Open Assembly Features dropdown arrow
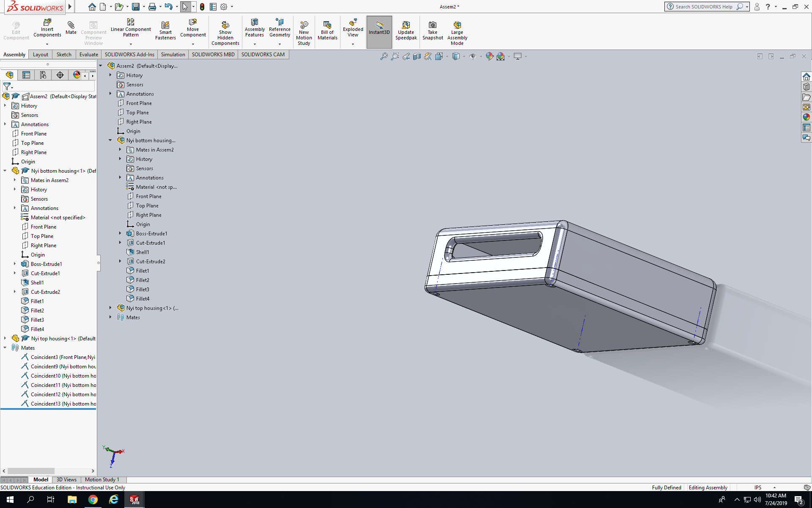812x508 pixels. pos(255,44)
